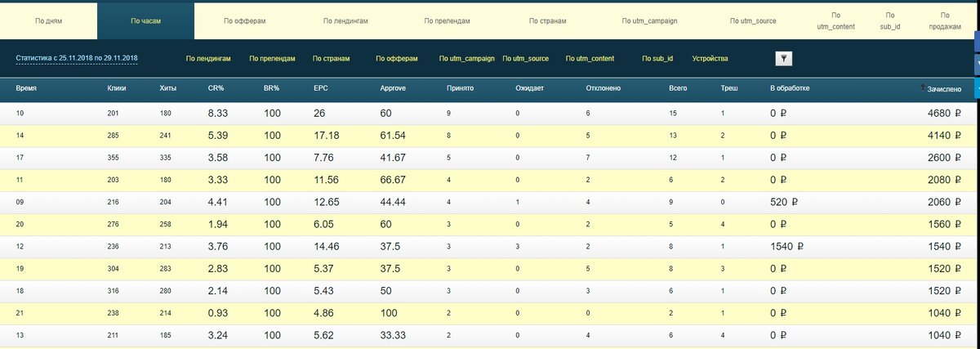Click the 66.67 Approve value
Viewport: 980px width, 349px height.
click(x=394, y=179)
